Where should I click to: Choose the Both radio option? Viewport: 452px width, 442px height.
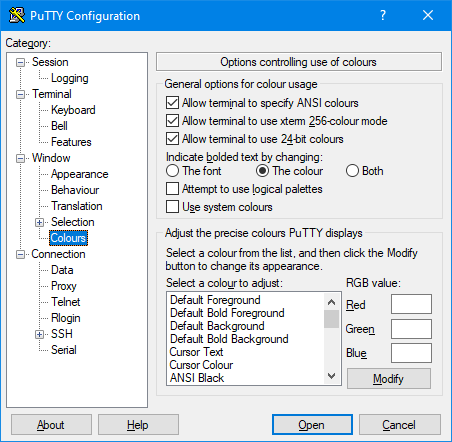[352, 171]
